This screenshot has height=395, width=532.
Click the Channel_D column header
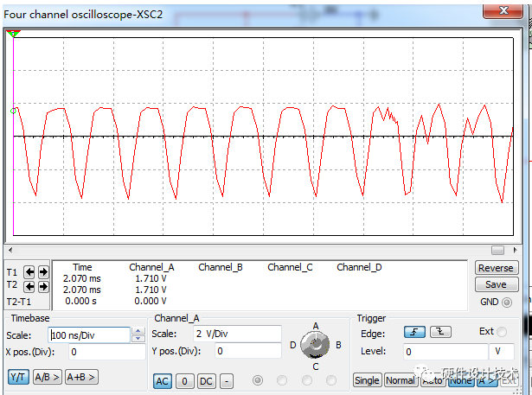coord(359,267)
